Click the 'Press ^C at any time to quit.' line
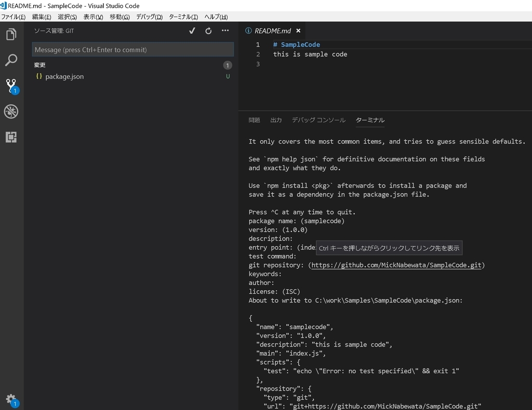This screenshot has width=532, height=410. pyautogui.click(x=302, y=212)
